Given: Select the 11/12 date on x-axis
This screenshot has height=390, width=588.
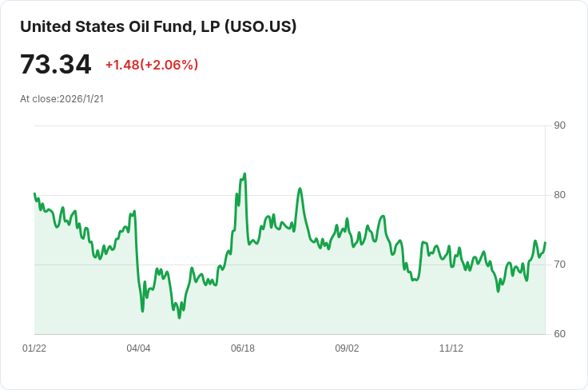Looking at the screenshot, I should [x=451, y=348].
